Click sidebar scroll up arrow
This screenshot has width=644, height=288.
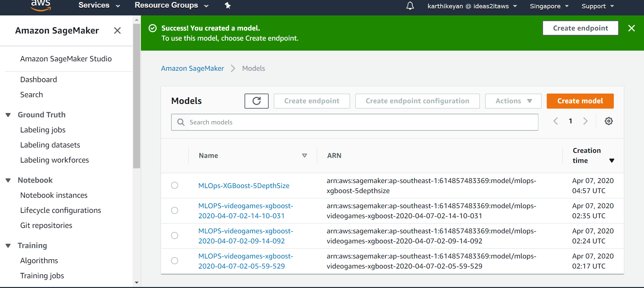[137, 20]
